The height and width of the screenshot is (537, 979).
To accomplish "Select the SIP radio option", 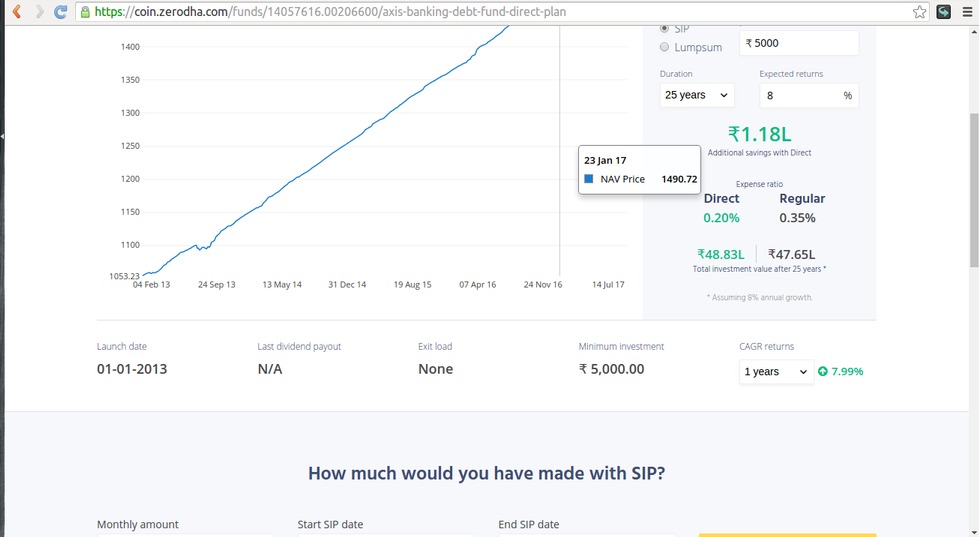I will coord(664,29).
